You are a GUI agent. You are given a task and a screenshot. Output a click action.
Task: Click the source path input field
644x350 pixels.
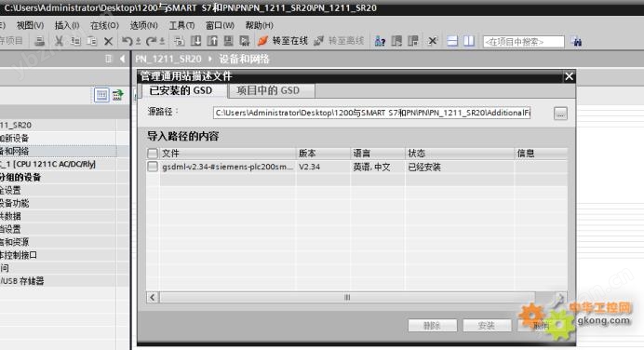coord(371,113)
